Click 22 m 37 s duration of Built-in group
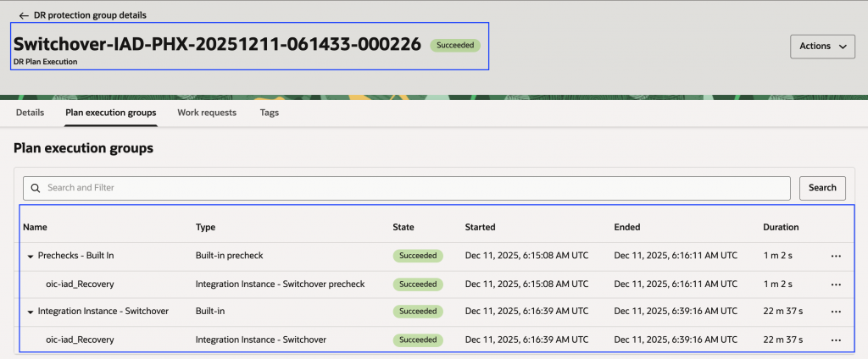 tap(782, 312)
